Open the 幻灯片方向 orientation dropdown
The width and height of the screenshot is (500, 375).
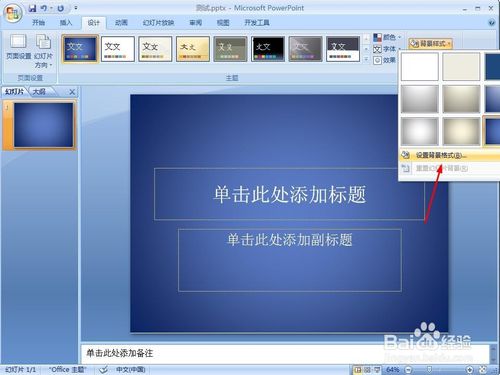pyautogui.click(x=44, y=51)
